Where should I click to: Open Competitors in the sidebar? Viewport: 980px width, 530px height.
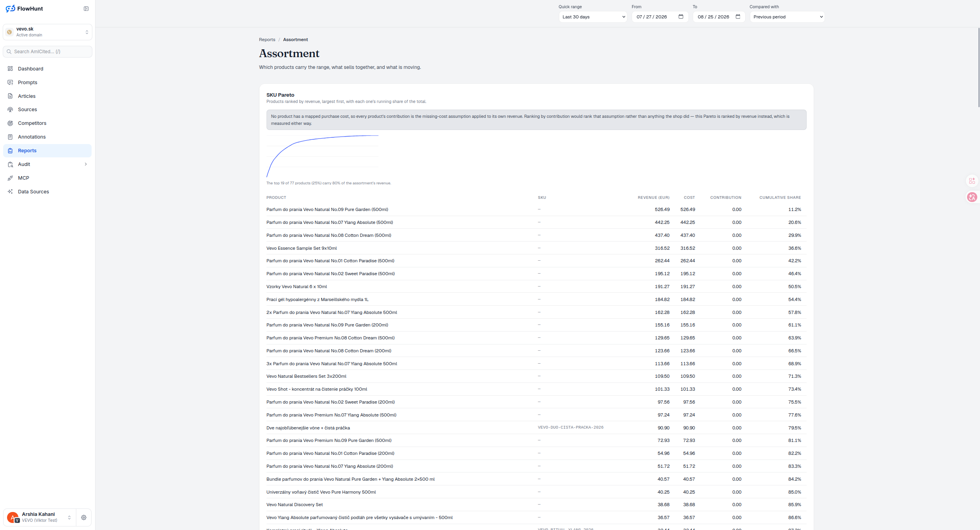point(47,123)
